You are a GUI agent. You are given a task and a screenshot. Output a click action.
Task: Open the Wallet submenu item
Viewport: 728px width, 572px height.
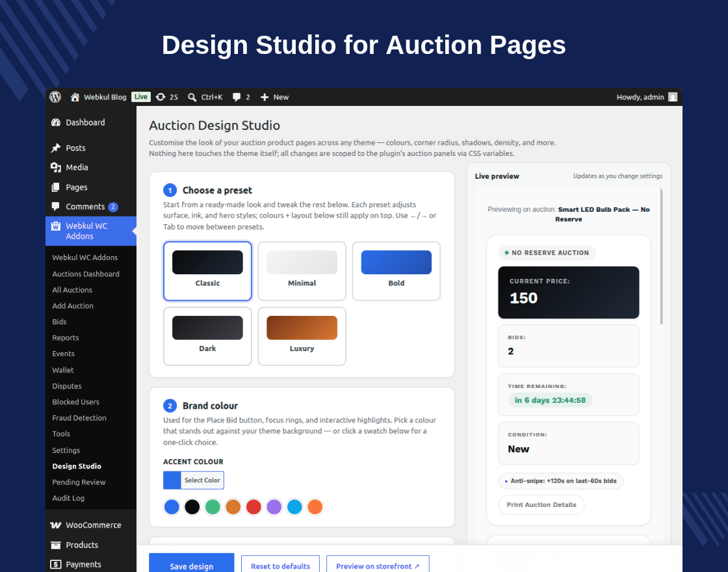point(62,370)
